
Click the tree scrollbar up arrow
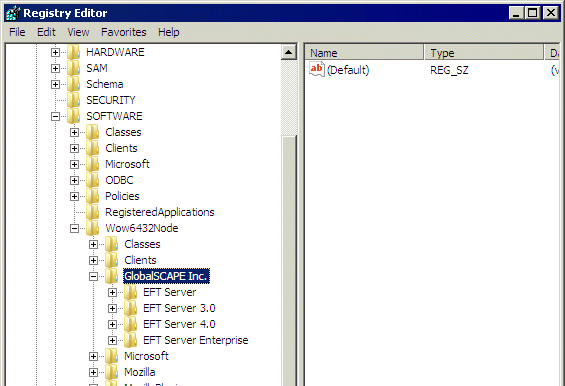coord(289,52)
